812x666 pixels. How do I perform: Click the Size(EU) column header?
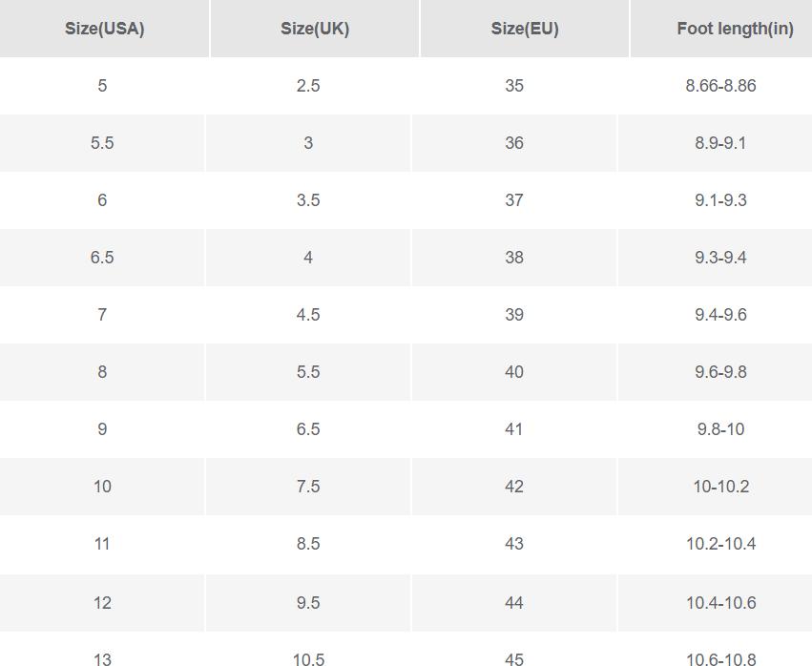[x=525, y=29]
